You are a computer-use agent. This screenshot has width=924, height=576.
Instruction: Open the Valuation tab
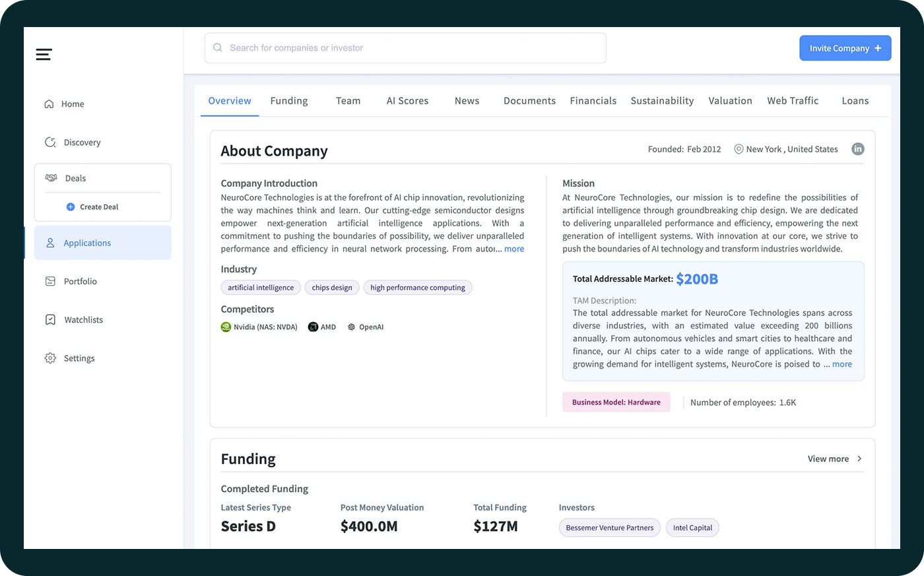pos(730,100)
